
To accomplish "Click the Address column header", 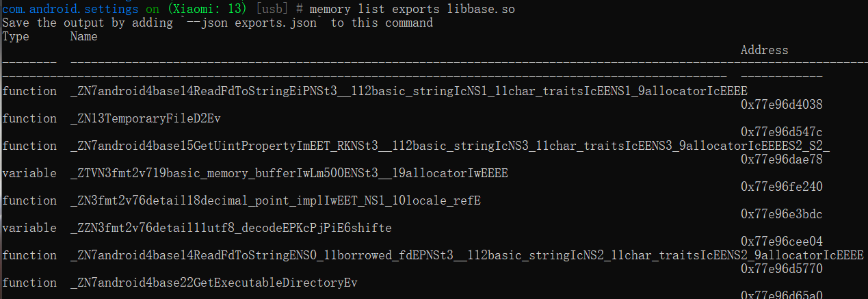I will click(x=764, y=50).
